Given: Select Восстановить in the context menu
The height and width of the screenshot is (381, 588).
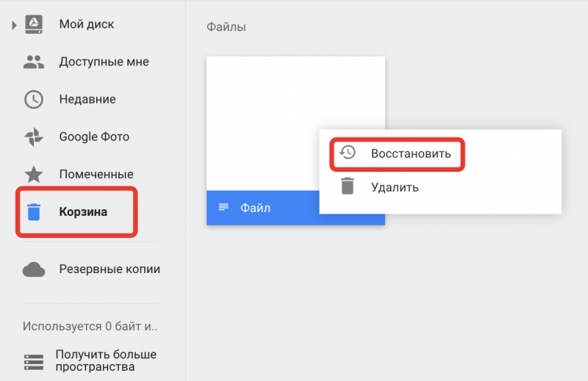Looking at the screenshot, I should click(x=411, y=153).
